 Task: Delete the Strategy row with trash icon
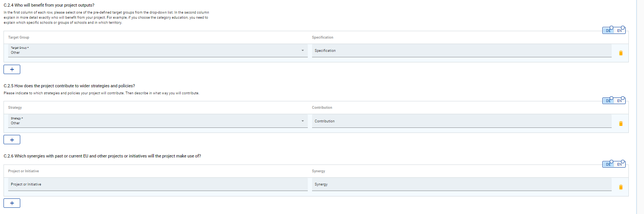pyautogui.click(x=621, y=124)
